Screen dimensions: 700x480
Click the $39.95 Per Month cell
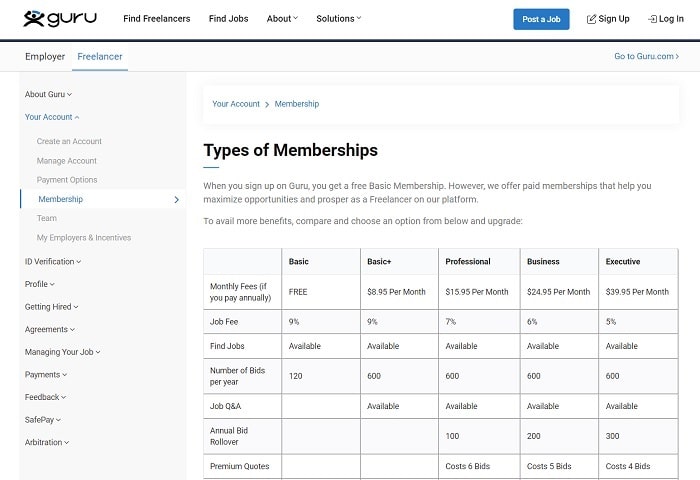point(637,292)
